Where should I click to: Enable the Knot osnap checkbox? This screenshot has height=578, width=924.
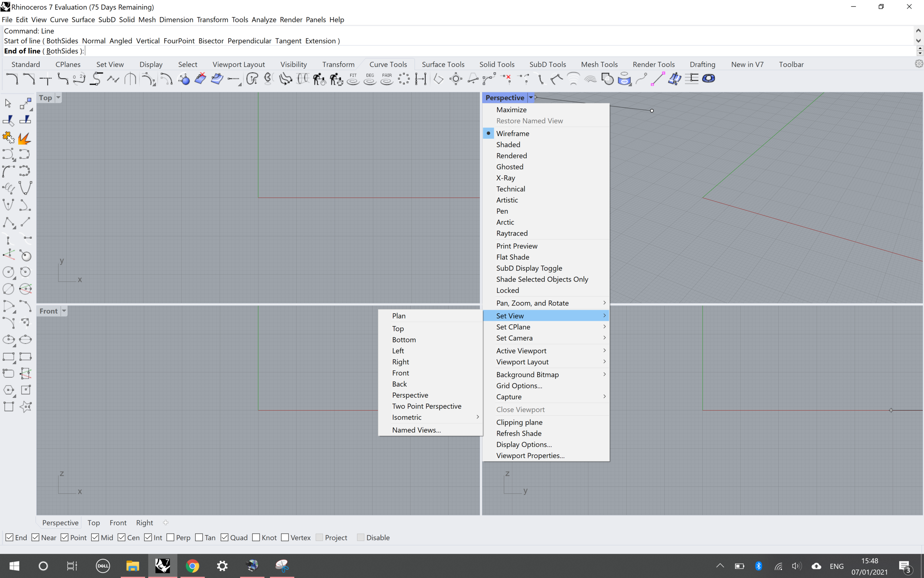click(x=256, y=537)
